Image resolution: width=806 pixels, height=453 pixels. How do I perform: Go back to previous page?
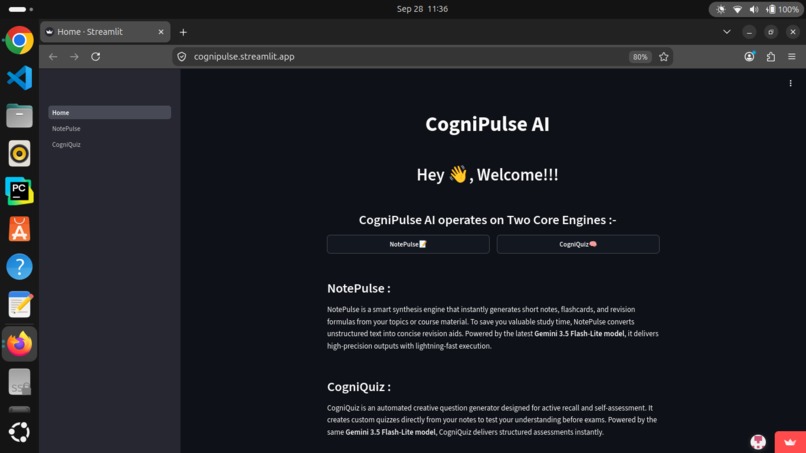click(x=53, y=57)
